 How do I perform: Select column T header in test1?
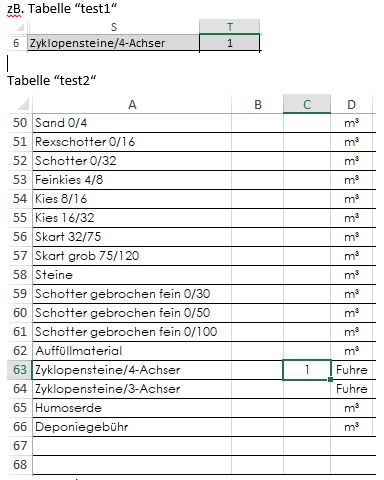pyautogui.click(x=230, y=27)
